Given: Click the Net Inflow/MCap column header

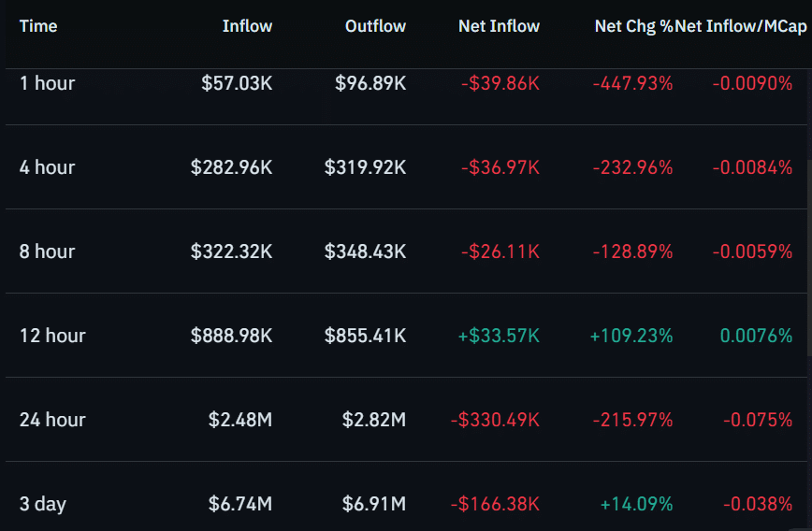Looking at the screenshot, I should 741,26.
